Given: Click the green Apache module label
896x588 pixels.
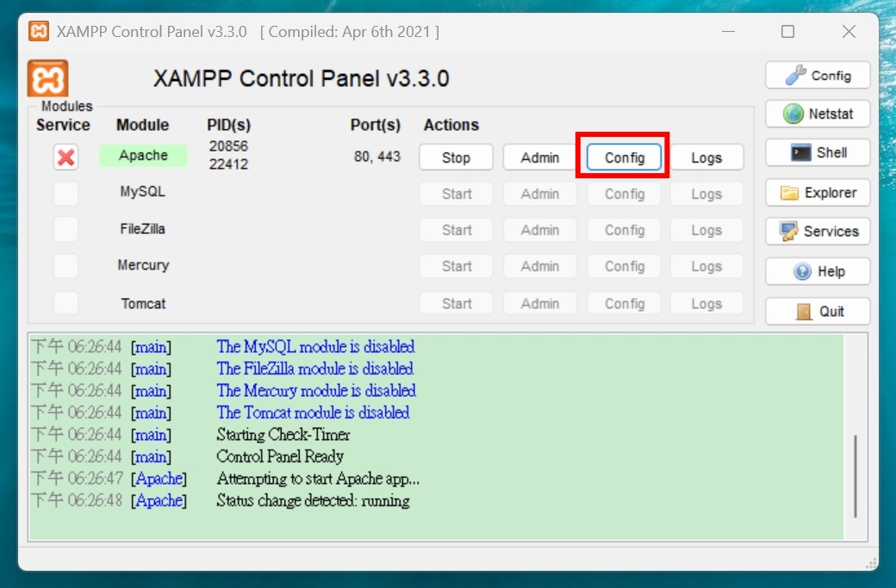Looking at the screenshot, I should [x=143, y=155].
